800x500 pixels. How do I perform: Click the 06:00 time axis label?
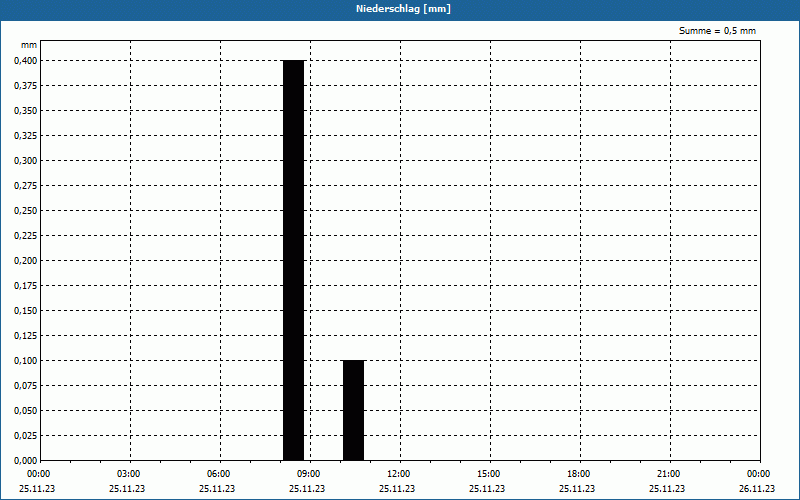coord(218,474)
